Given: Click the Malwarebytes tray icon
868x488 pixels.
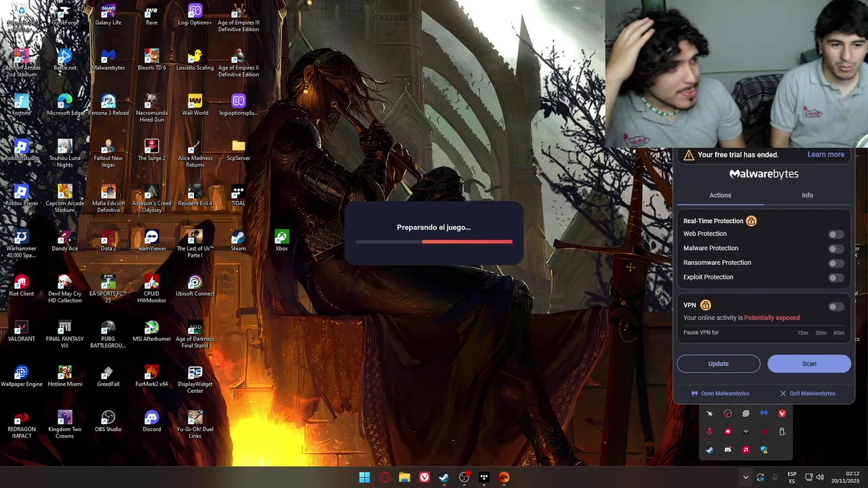Looking at the screenshot, I should pyautogui.click(x=764, y=413).
